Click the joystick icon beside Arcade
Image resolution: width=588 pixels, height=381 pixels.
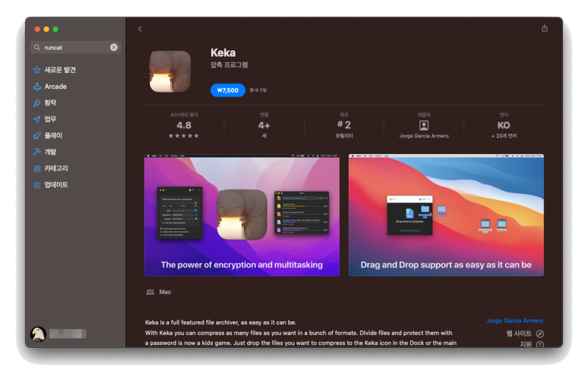(36, 86)
